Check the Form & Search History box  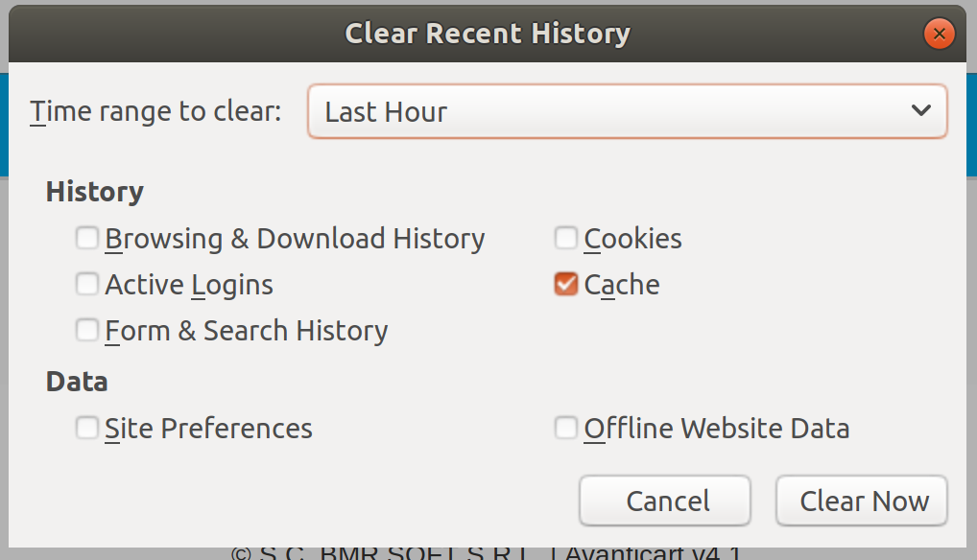87,330
